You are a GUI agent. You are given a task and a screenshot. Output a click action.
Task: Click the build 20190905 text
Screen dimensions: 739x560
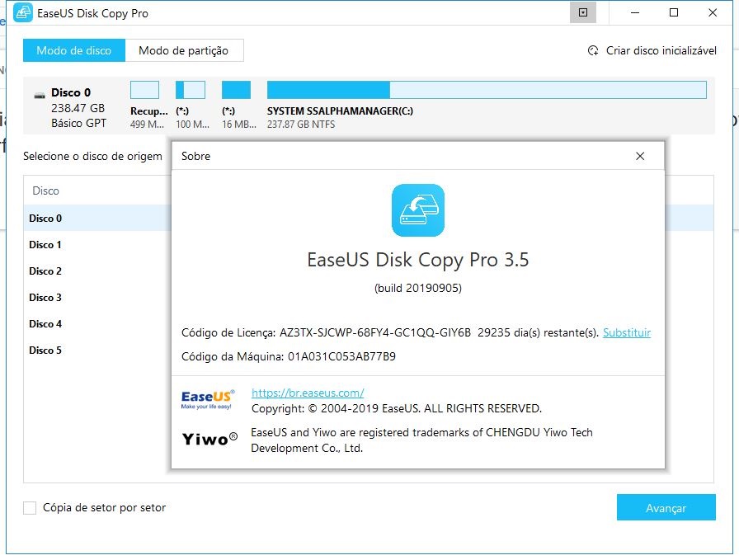pyautogui.click(x=418, y=288)
